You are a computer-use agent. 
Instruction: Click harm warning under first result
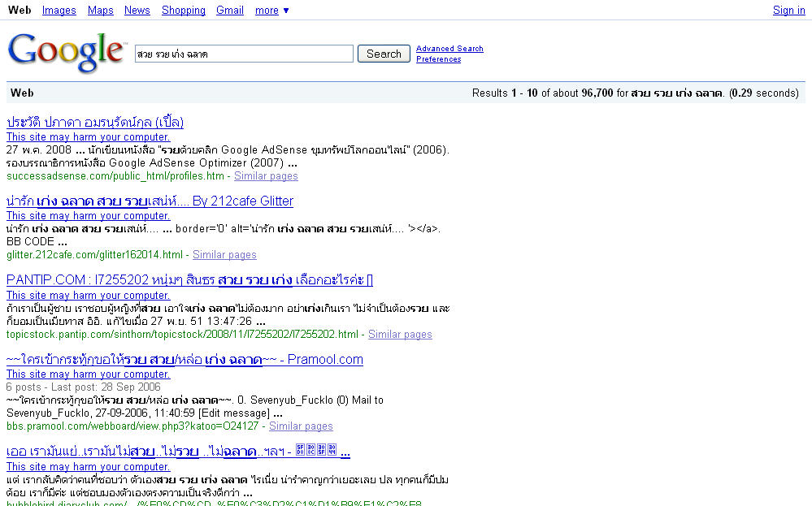pyautogui.click(x=88, y=137)
